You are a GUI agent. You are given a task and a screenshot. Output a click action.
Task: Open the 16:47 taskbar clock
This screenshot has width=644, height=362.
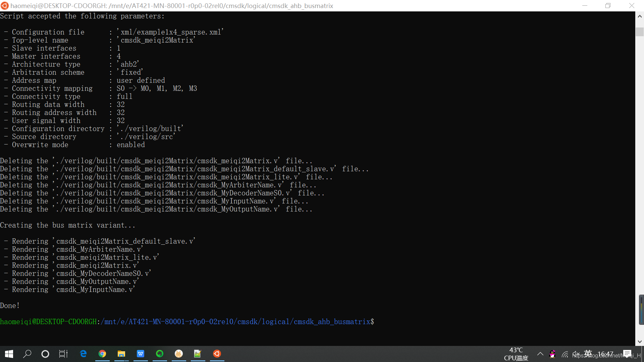coord(606,354)
